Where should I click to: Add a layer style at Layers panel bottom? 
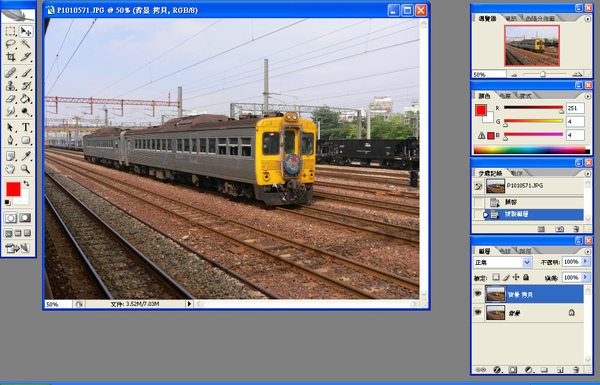point(497,370)
